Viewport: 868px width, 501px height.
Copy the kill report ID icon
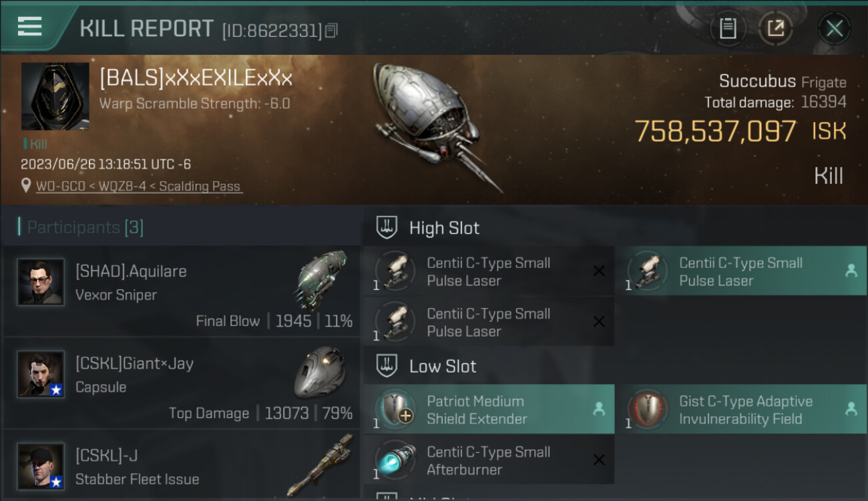click(x=332, y=30)
